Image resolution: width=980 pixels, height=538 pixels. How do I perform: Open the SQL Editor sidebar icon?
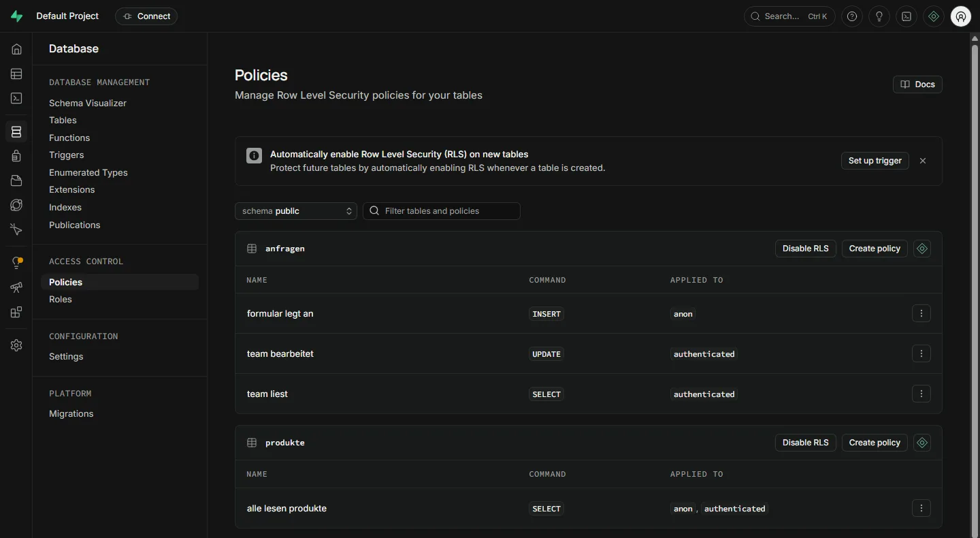16,98
